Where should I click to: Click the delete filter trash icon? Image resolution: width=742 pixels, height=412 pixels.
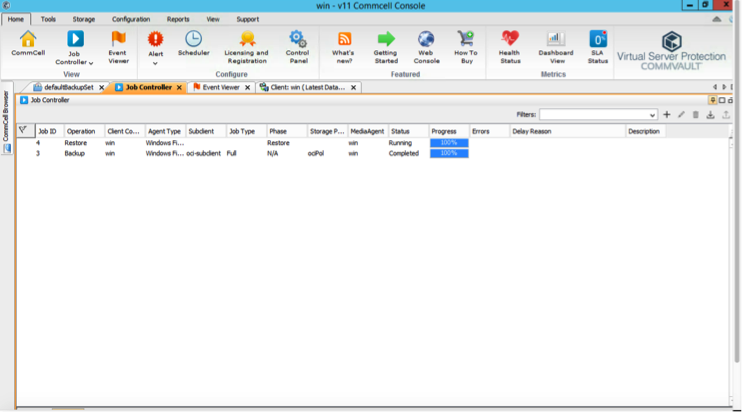696,114
